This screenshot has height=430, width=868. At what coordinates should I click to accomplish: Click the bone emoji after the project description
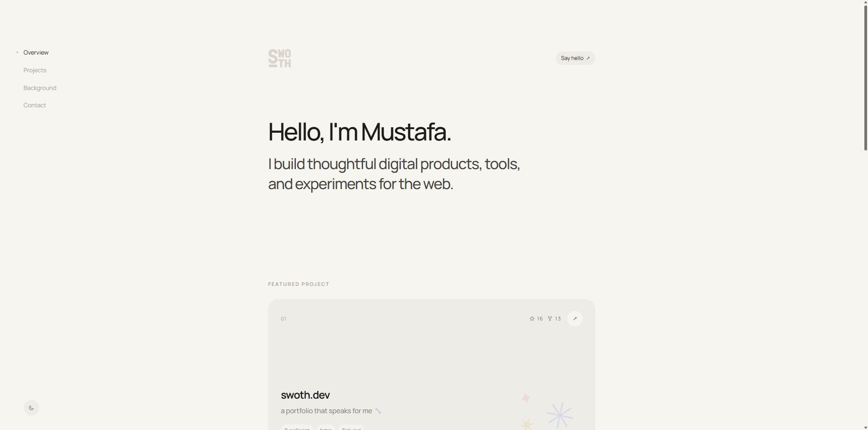point(378,411)
